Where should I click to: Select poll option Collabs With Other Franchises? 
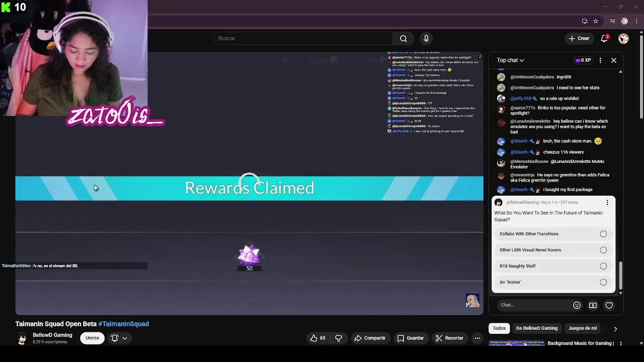click(553, 234)
